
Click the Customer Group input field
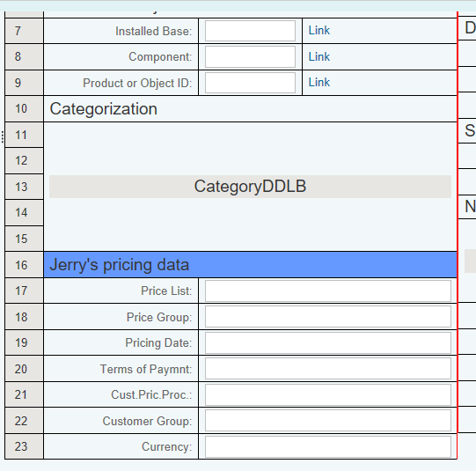(x=328, y=421)
